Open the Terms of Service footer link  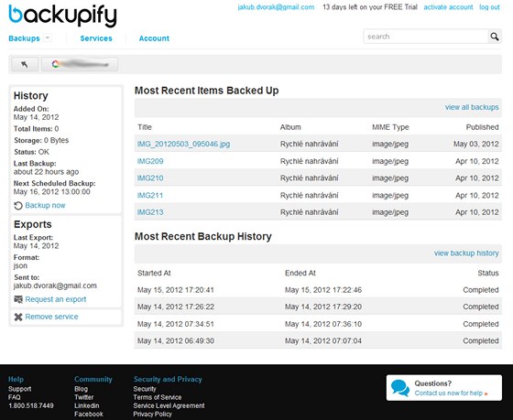(x=158, y=397)
